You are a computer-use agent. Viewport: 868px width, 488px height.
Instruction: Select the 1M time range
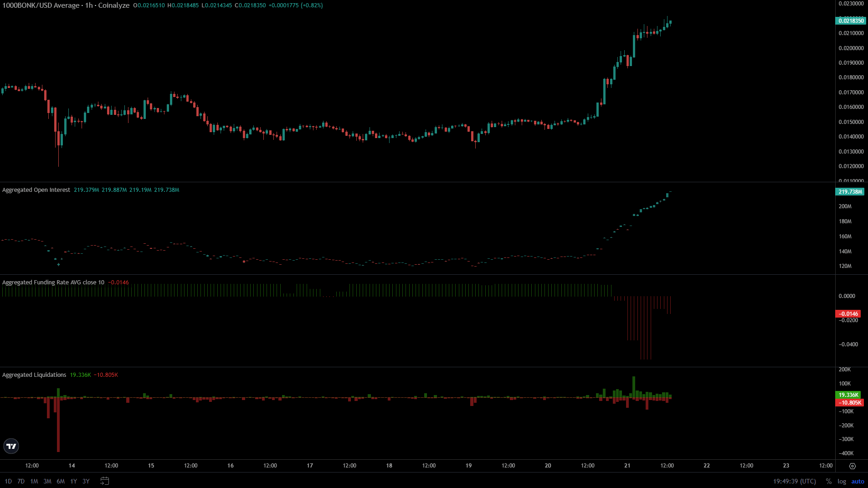coord(34,481)
